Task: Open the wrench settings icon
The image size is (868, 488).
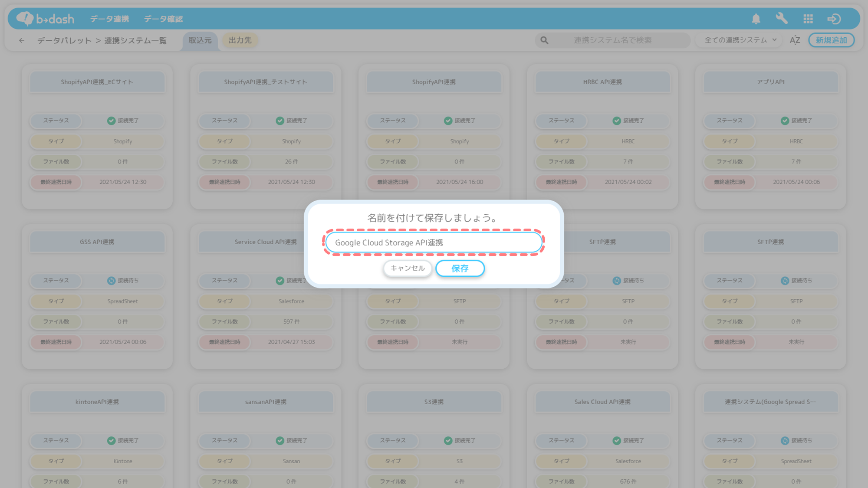Action: click(782, 19)
